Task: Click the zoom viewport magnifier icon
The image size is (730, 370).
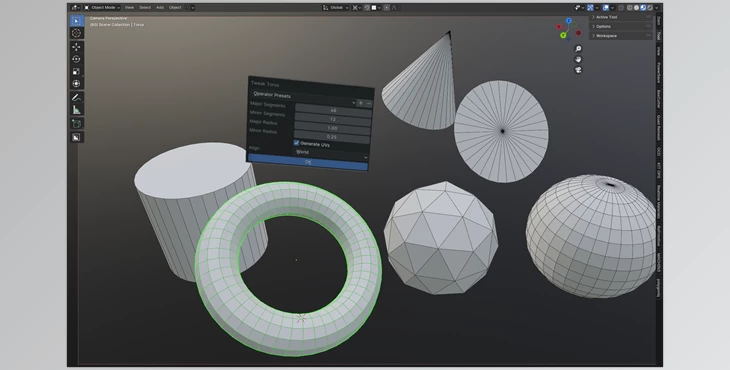Action: click(x=578, y=49)
